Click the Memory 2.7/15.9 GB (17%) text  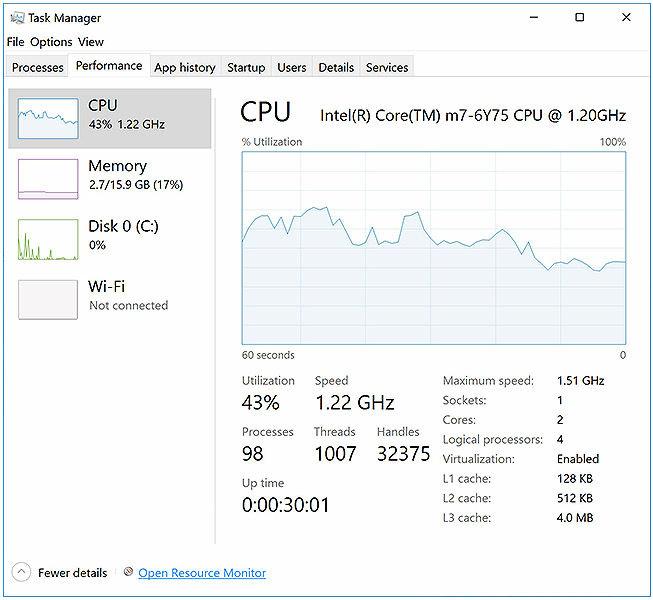tap(136, 184)
